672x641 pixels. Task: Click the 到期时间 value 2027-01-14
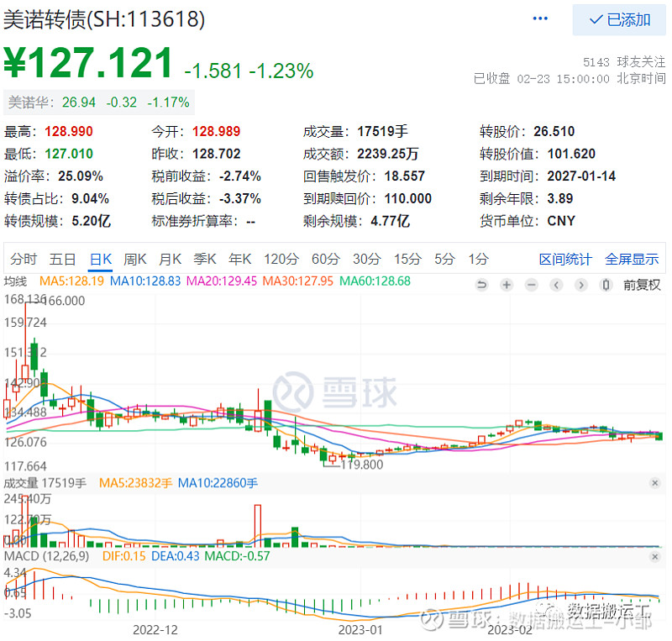coord(581,176)
